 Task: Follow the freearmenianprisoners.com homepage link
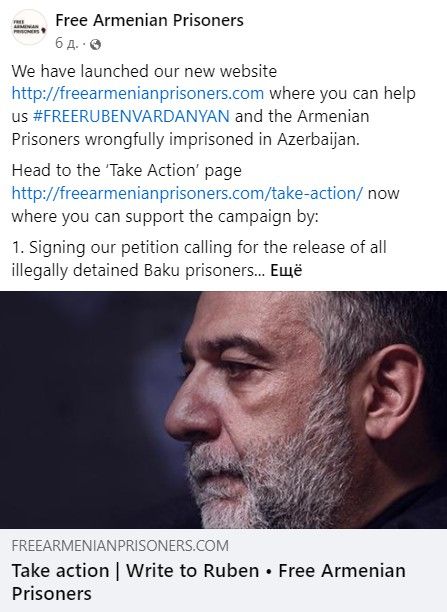[138, 94]
